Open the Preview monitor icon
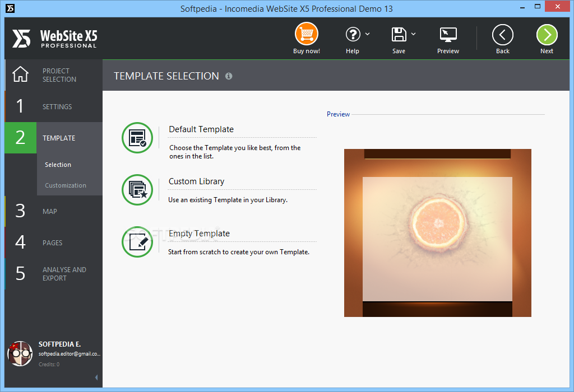Screen dimensions: 574x392 pos(448,35)
